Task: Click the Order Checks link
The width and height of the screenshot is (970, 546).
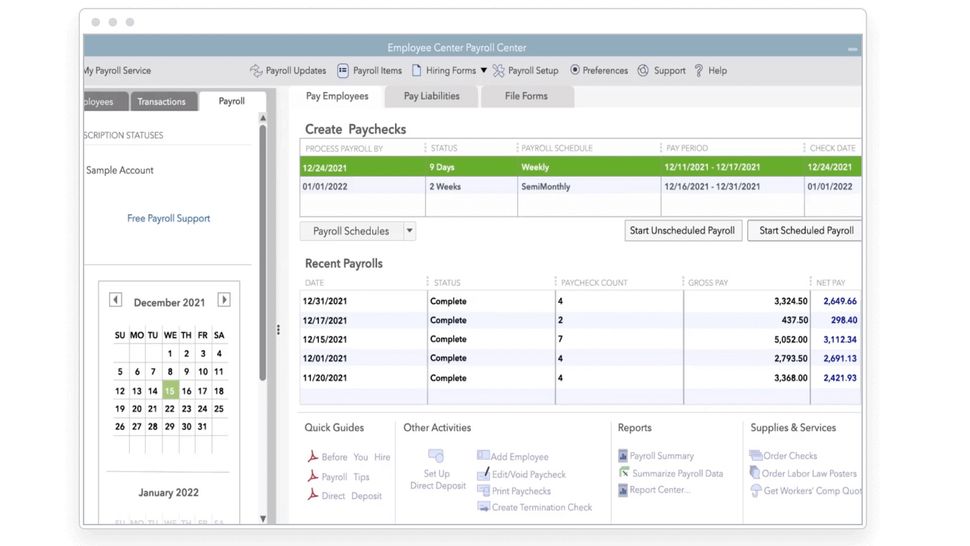Action: point(790,456)
